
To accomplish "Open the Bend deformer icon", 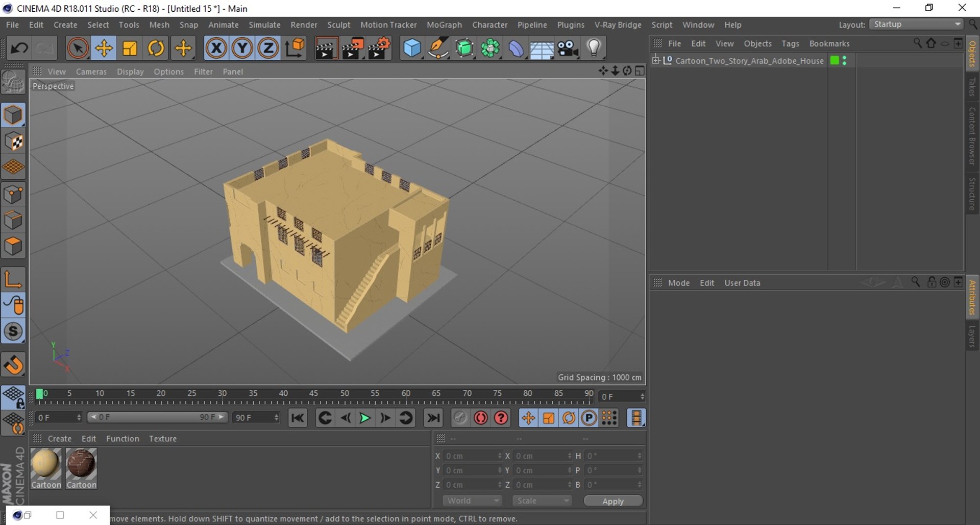I will click(x=516, y=49).
